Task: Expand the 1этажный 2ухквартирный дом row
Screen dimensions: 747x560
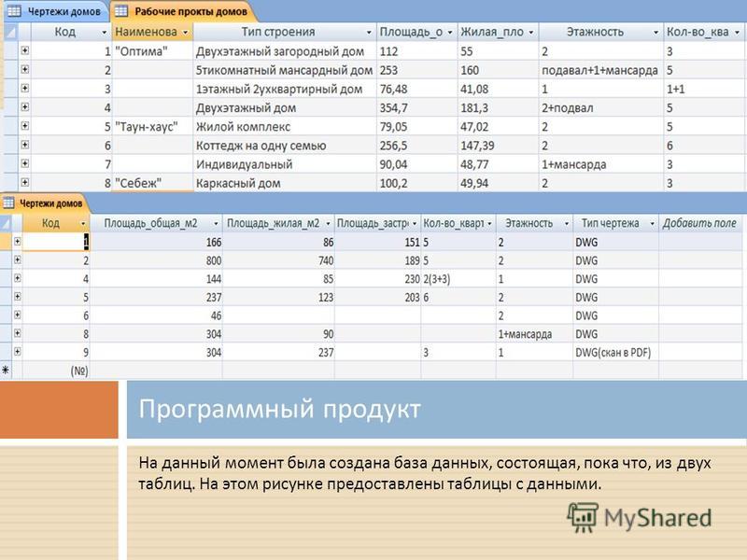Action: [x=25, y=88]
